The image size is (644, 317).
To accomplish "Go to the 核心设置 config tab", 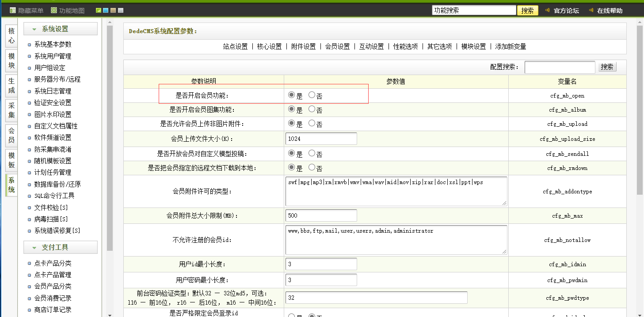I will pos(269,46).
